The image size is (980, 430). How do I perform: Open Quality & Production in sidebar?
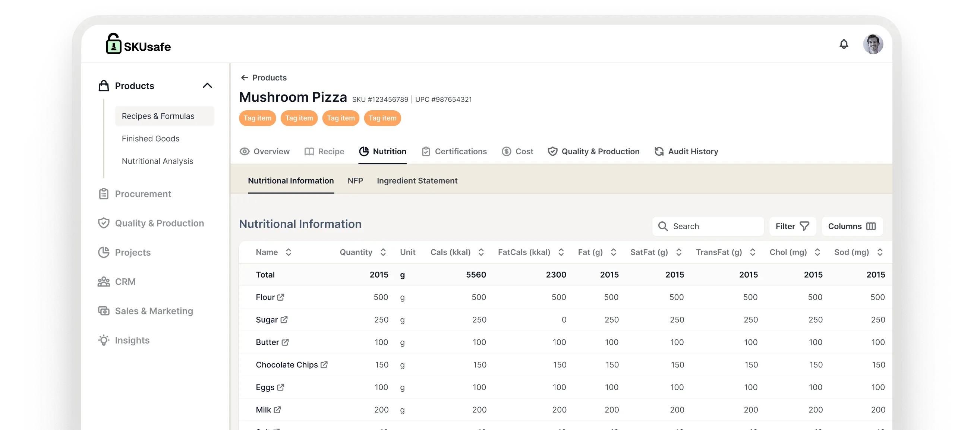(x=160, y=223)
